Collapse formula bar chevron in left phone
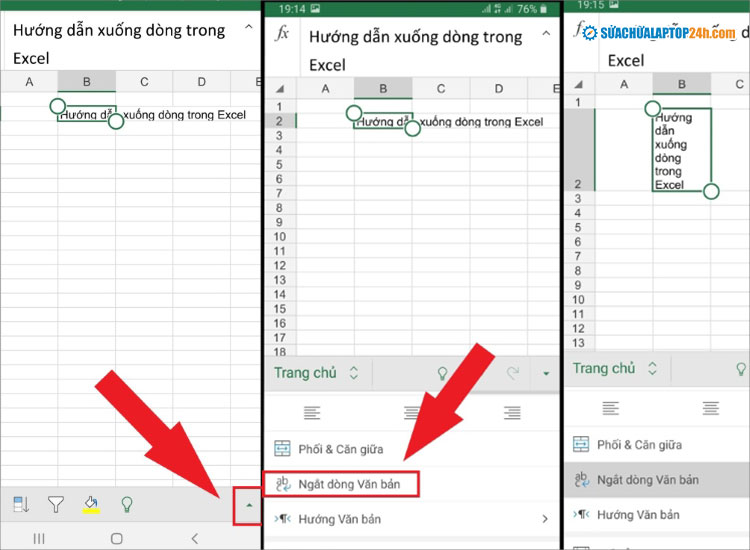Screen dimensions: 750x550 (249, 27)
